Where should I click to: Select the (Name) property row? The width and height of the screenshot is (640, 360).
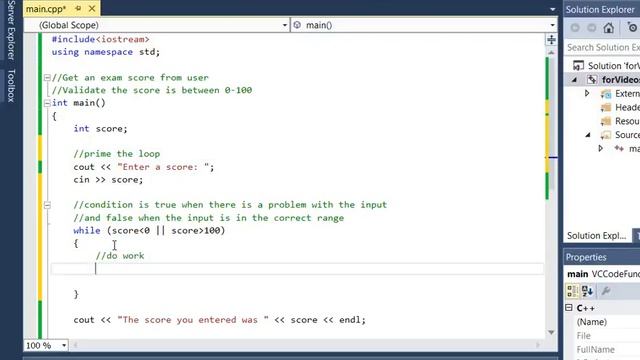tap(607, 322)
